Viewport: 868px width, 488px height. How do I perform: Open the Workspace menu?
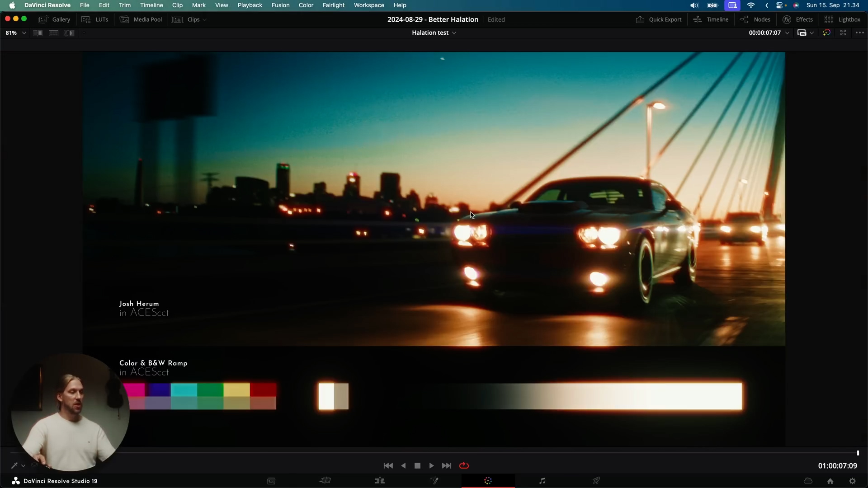tap(368, 5)
